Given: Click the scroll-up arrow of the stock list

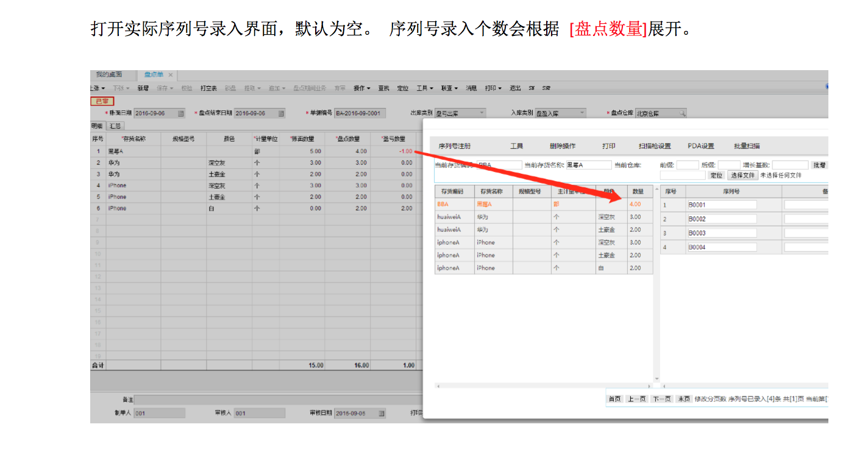Looking at the screenshot, I should click(656, 189).
